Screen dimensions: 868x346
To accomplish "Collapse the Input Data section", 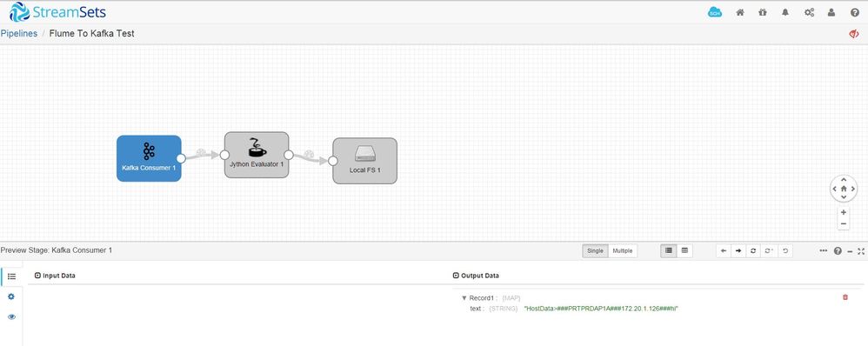I will click(x=37, y=275).
